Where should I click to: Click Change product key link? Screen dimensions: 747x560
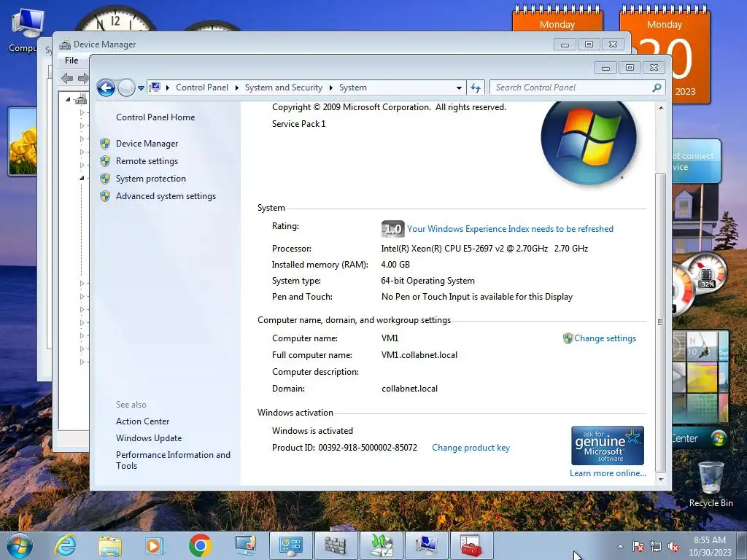point(471,448)
